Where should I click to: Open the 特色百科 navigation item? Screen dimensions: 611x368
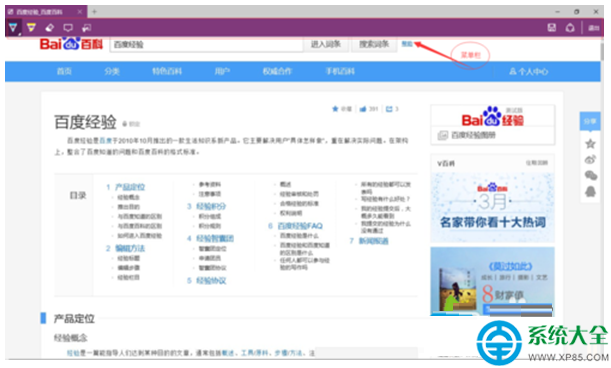[167, 71]
